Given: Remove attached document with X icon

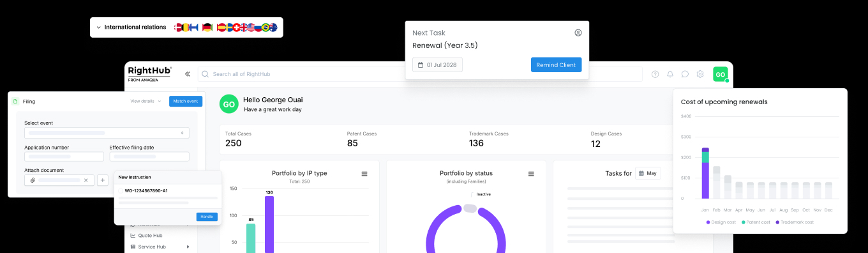Looking at the screenshot, I should (86, 180).
